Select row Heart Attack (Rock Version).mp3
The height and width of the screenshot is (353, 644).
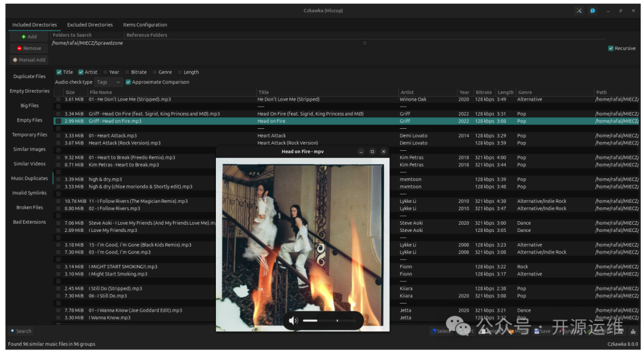click(x=346, y=143)
